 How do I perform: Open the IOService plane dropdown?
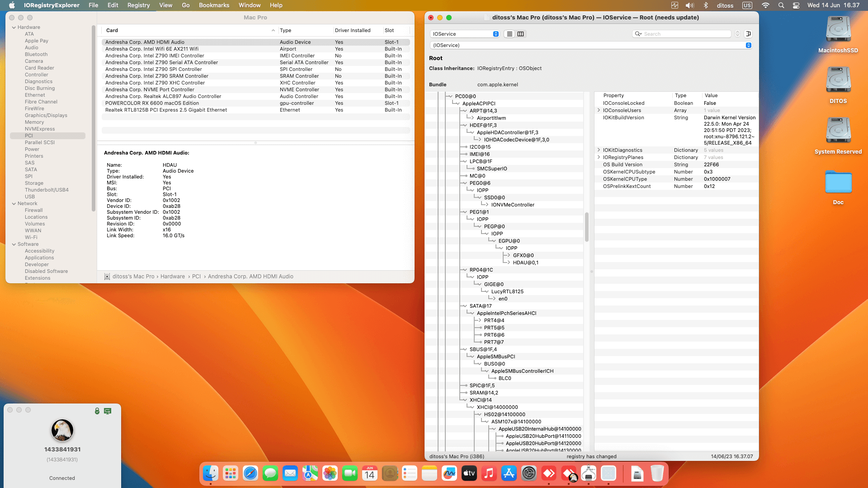pos(465,34)
